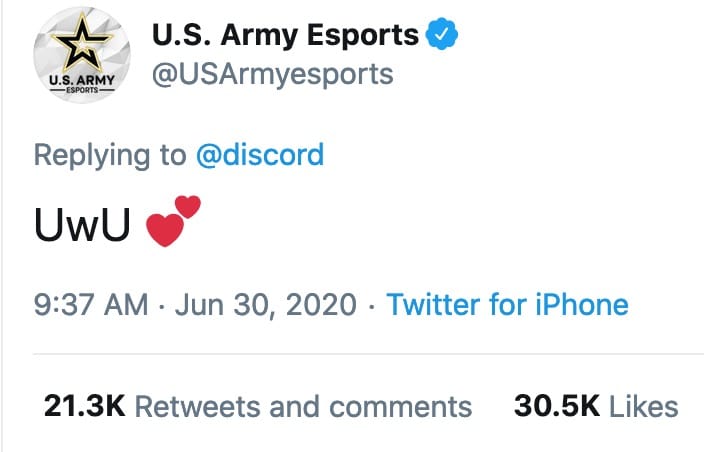Select the UwU tweet text
Image resolution: width=704 pixels, height=452 pixels.
[x=83, y=224]
